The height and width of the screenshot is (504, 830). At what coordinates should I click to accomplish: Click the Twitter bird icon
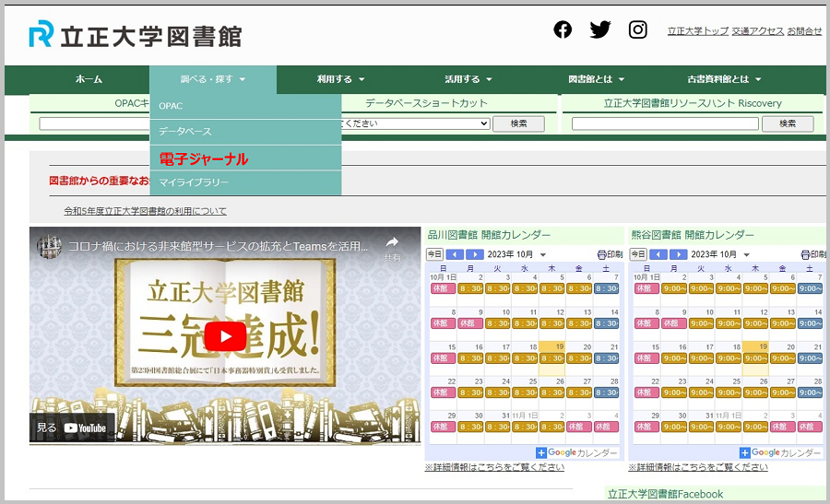(x=600, y=29)
